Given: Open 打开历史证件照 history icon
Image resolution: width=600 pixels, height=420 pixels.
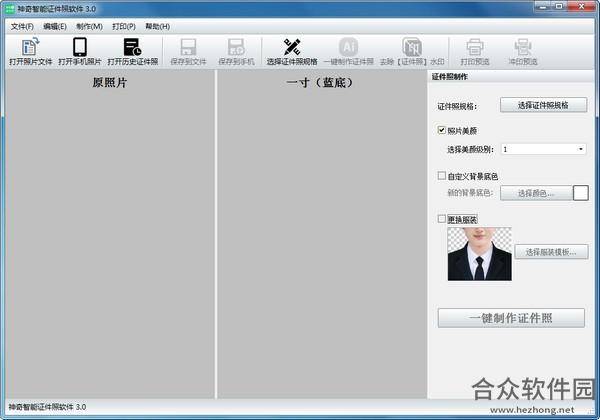Looking at the screenshot, I should tap(133, 52).
